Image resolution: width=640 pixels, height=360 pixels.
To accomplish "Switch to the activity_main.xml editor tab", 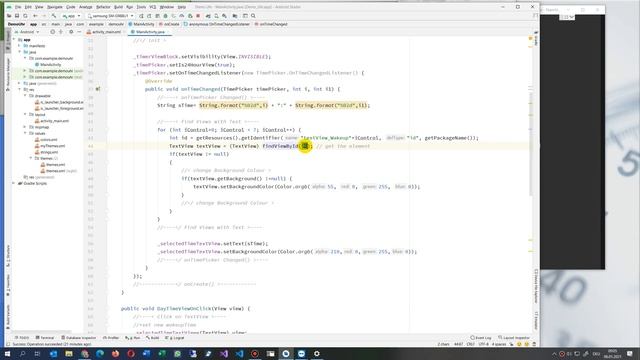I will [106, 32].
